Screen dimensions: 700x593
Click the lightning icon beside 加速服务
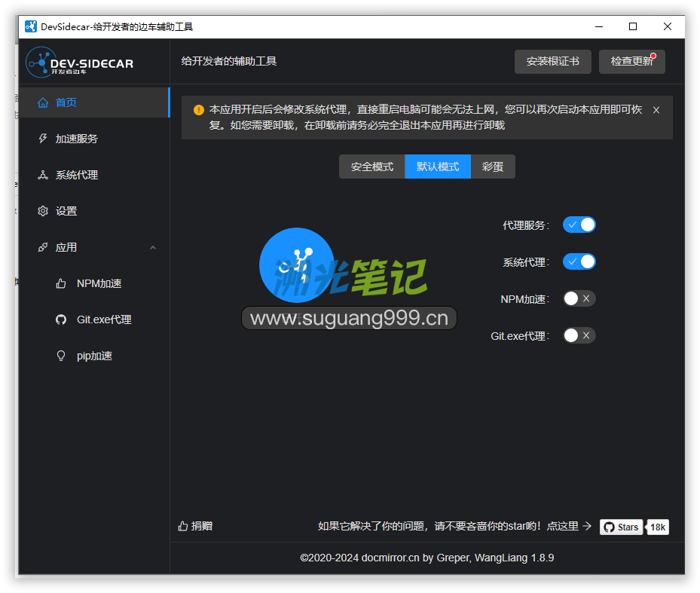point(43,139)
